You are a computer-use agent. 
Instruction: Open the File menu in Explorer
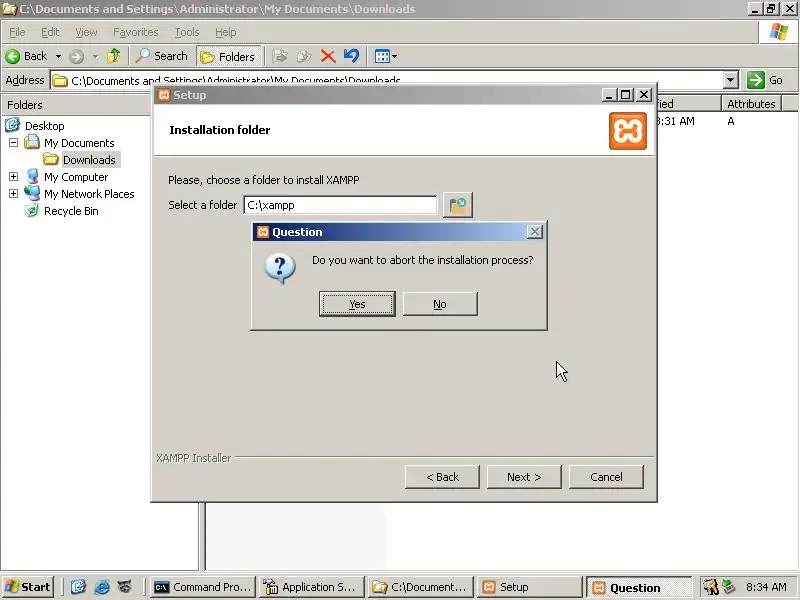click(17, 32)
